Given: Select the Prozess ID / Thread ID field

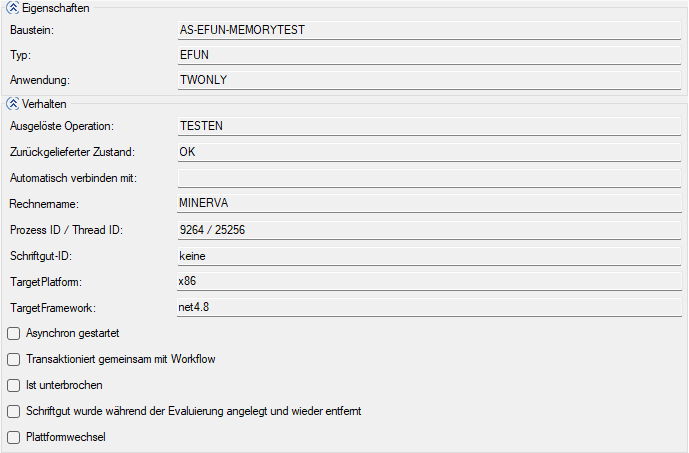Looking at the screenshot, I should click(x=430, y=230).
